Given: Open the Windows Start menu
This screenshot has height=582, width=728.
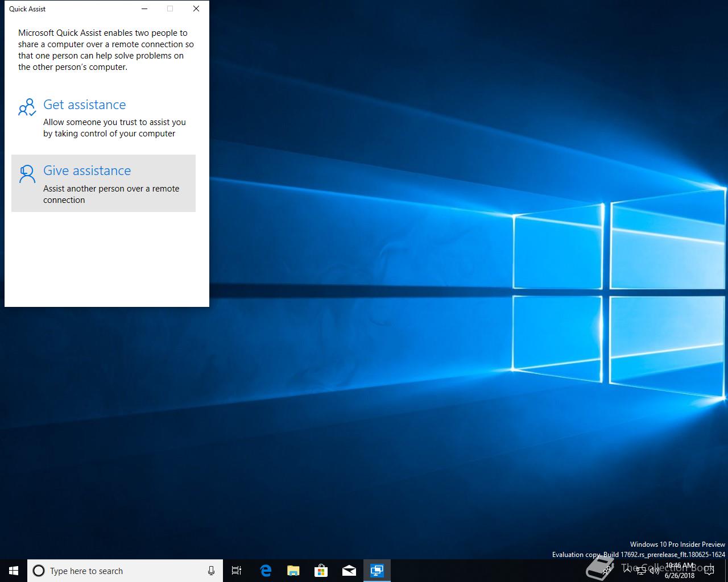Looking at the screenshot, I should [x=14, y=571].
